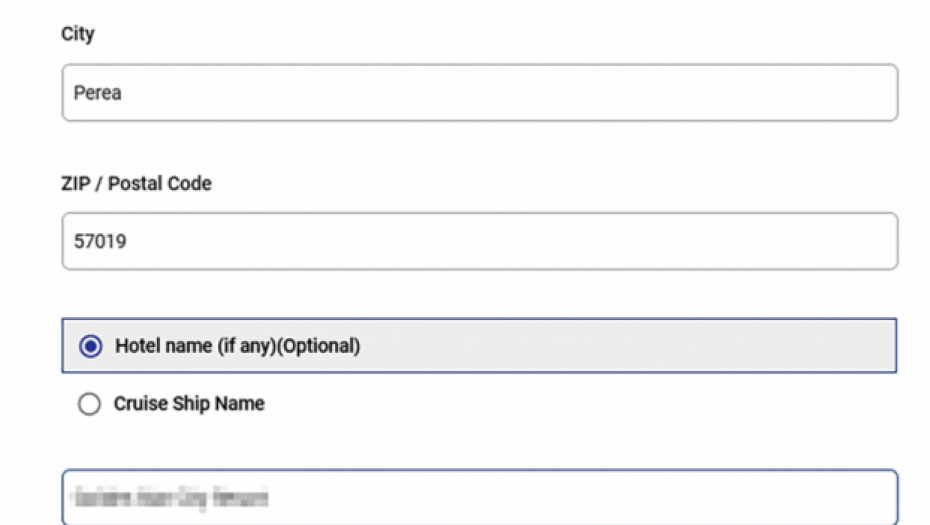Click the 'Cruise Ship Name' label text
Image resolution: width=930 pixels, height=525 pixels.
coord(189,404)
